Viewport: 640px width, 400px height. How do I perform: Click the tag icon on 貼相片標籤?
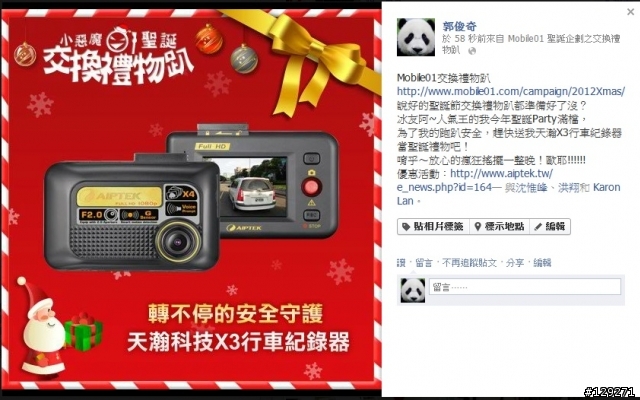[406, 227]
